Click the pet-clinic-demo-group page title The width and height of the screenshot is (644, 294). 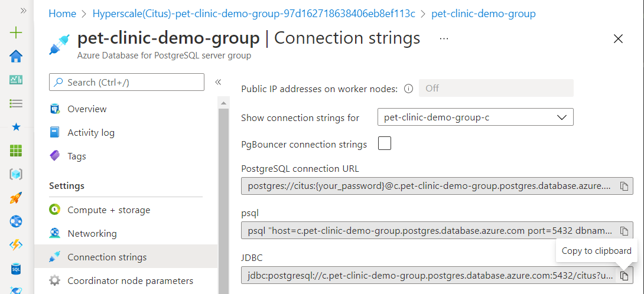(x=168, y=38)
